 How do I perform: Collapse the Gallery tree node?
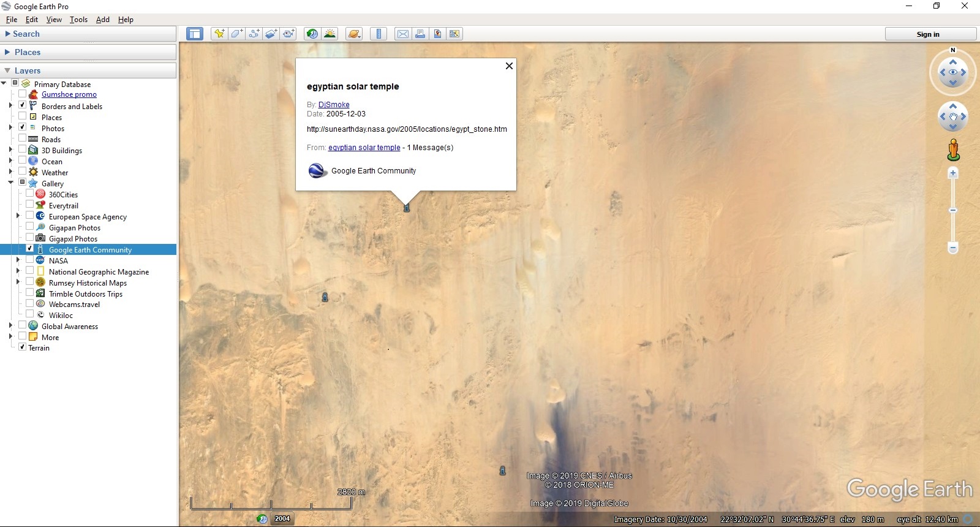click(x=11, y=183)
